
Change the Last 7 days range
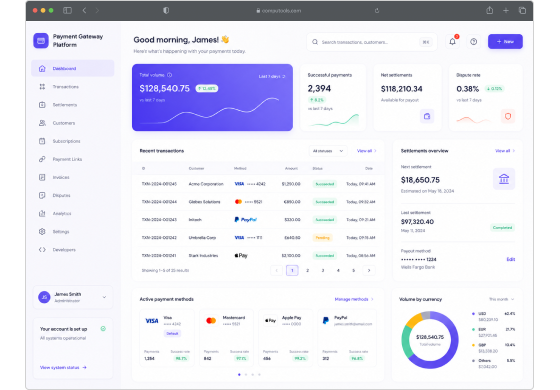click(272, 76)
